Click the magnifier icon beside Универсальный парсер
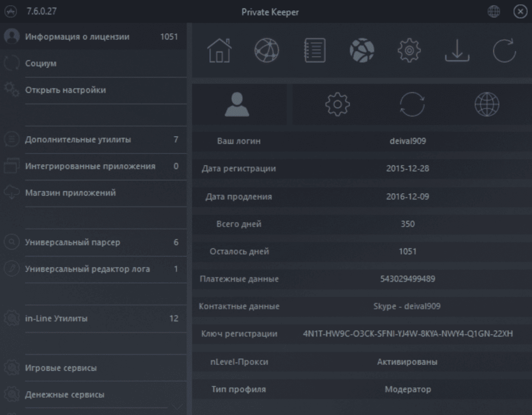 pyautogui.click(x=11, y=242)
